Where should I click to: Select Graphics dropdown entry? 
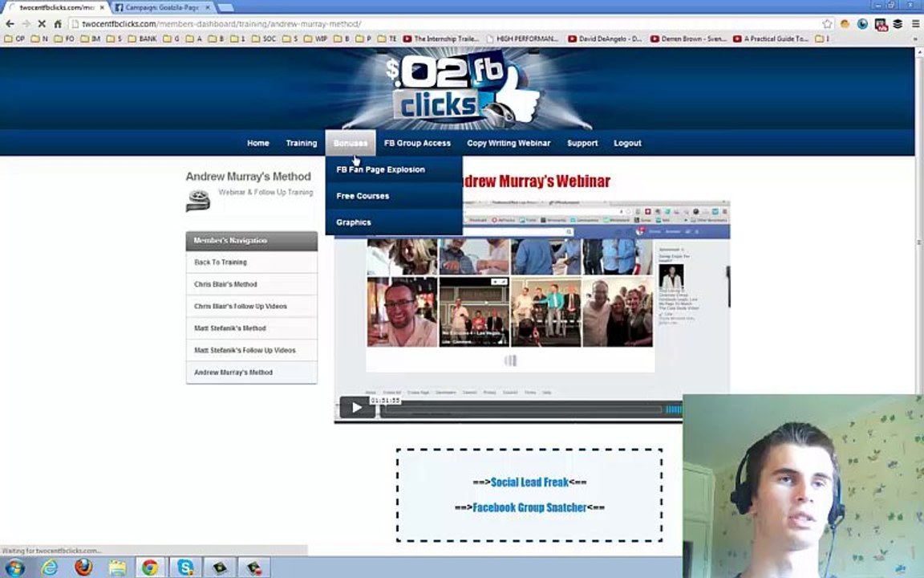394,222
